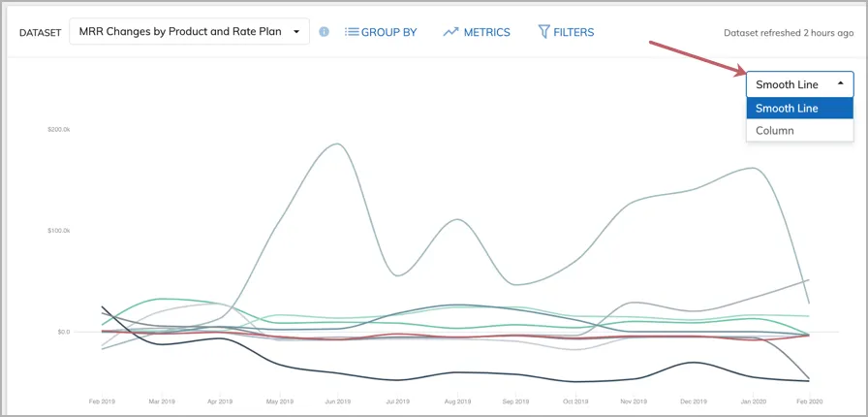Click the May 2019 axis label
Screen dimensions: 868x417
point(280,401)
